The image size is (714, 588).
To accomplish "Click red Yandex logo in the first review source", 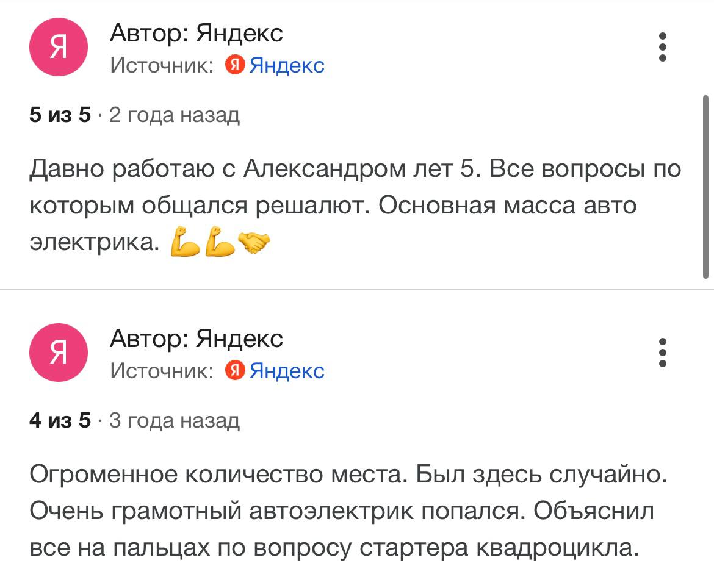I will (235, 65).
